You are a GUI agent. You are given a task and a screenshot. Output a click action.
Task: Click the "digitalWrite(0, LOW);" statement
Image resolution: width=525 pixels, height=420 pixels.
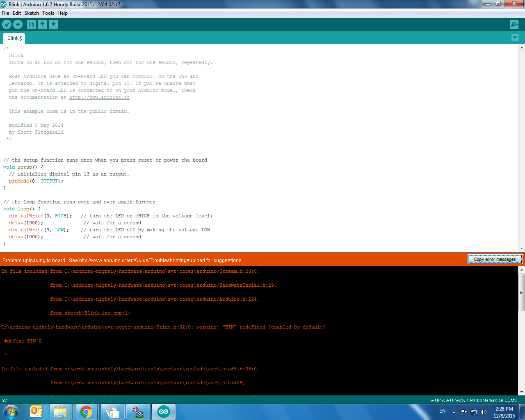coord(39,230)
